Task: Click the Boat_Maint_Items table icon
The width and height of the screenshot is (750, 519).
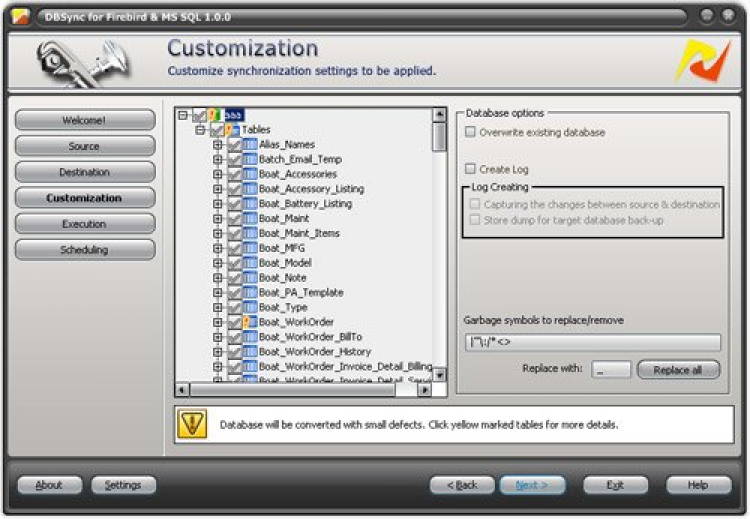Action: click(250, 233)
